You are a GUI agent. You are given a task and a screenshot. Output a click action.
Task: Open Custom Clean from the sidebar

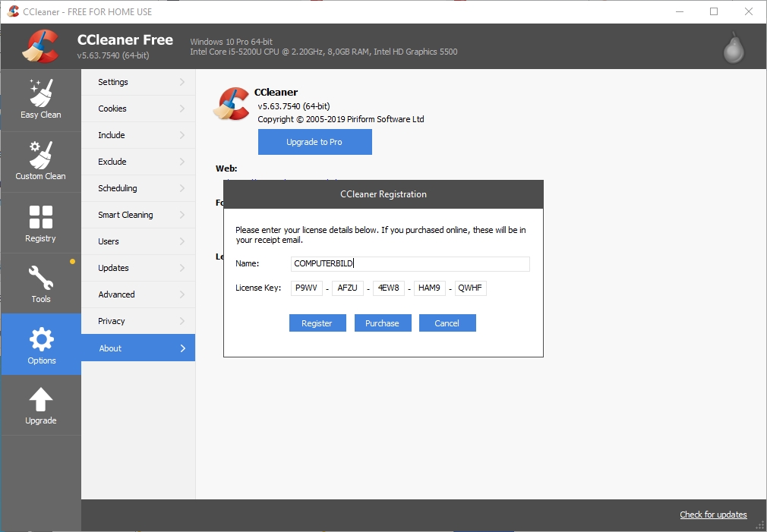[40, 154]
